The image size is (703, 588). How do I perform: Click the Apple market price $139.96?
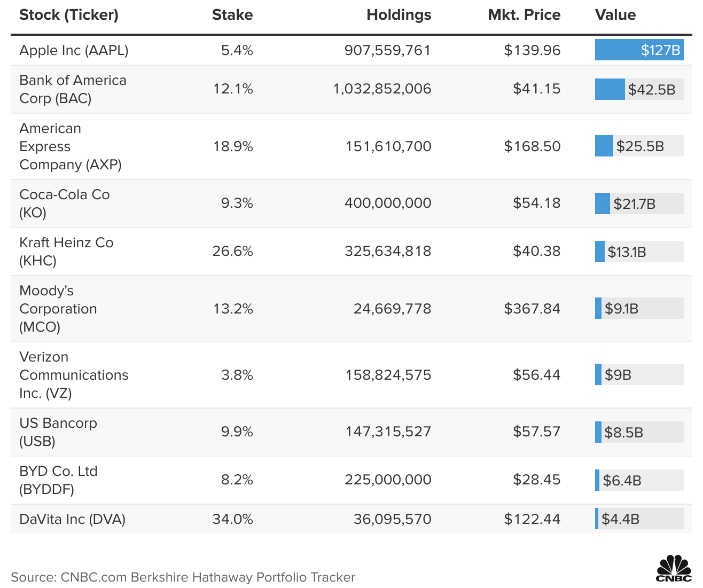point(532,50)
